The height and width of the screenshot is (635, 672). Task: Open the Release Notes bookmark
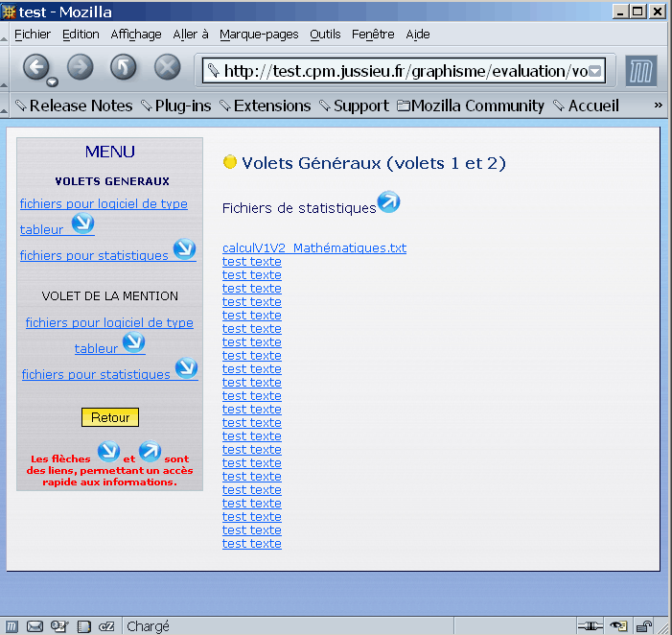[x=74, y=106]
